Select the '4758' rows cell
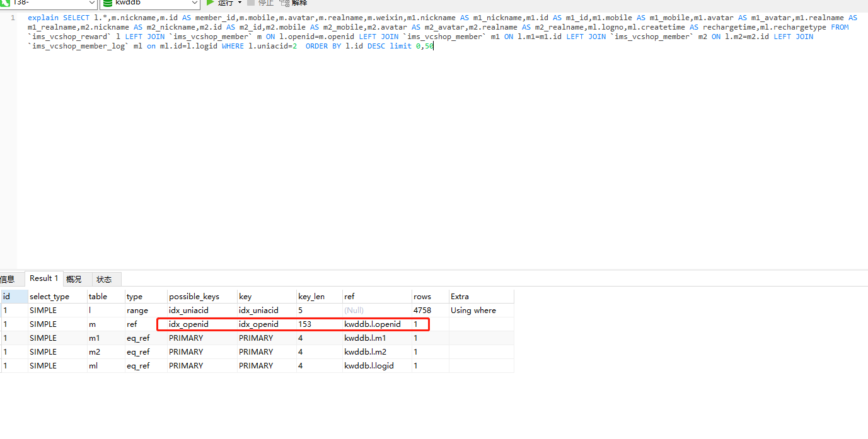 (x=430, y=310)
